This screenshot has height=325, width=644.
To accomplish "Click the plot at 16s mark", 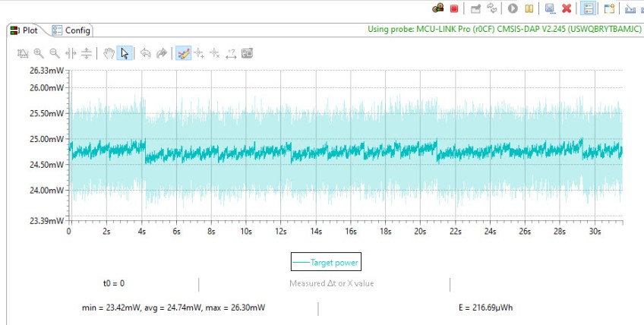I will tap(351, 152).
